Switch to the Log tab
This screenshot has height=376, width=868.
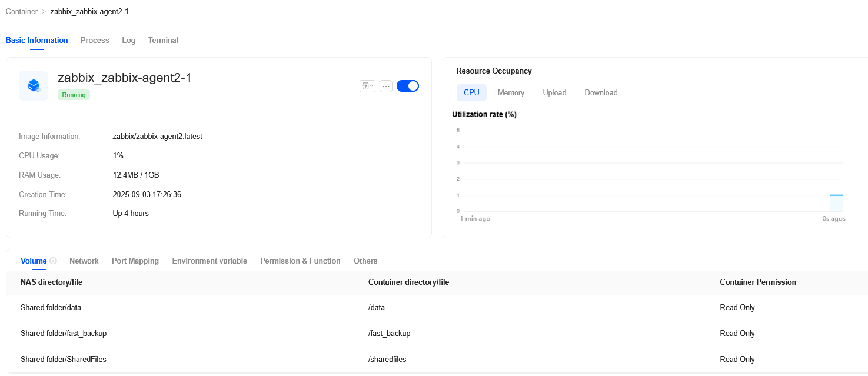[x=128, y=40]
